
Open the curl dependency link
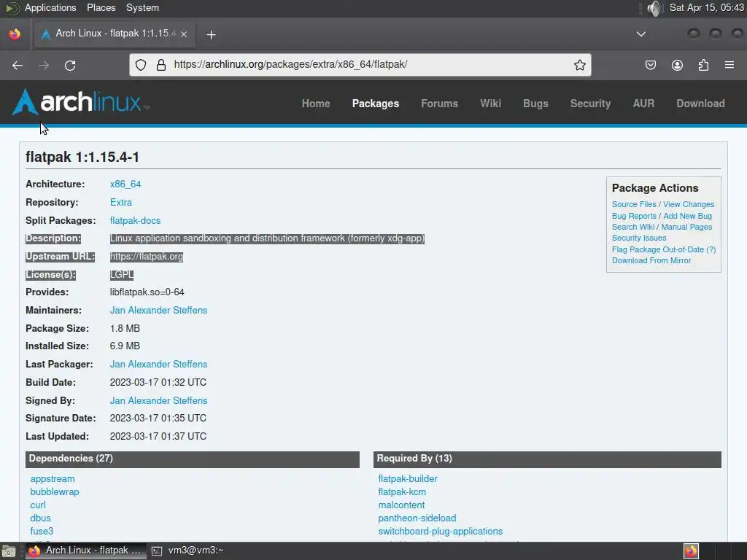pyautogui.click(x=38, y=505)
